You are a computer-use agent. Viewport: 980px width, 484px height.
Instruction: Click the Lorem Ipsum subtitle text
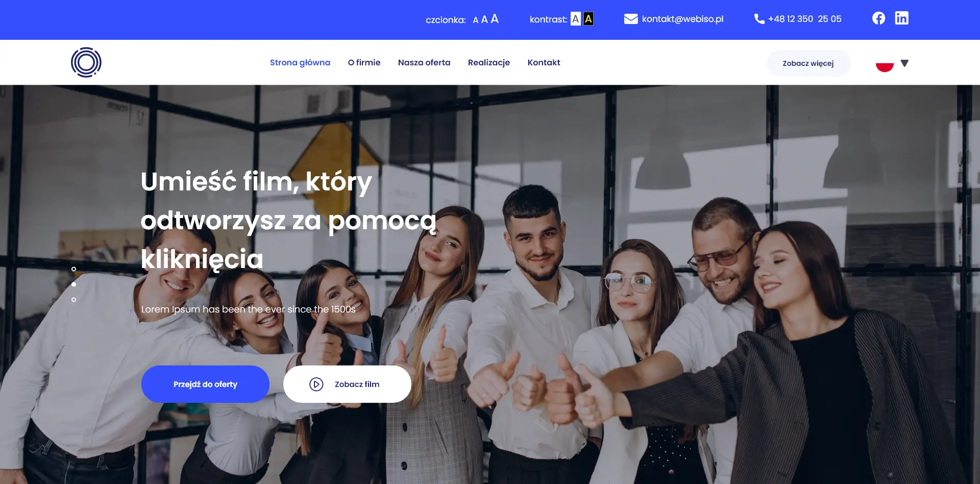249,309
